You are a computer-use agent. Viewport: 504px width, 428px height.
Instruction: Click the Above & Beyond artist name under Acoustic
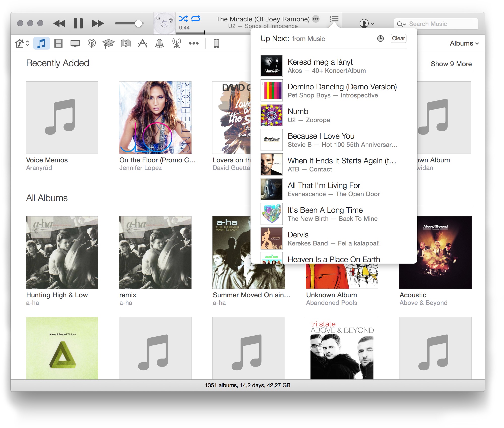pyautogui.click(x=423, y=303)
